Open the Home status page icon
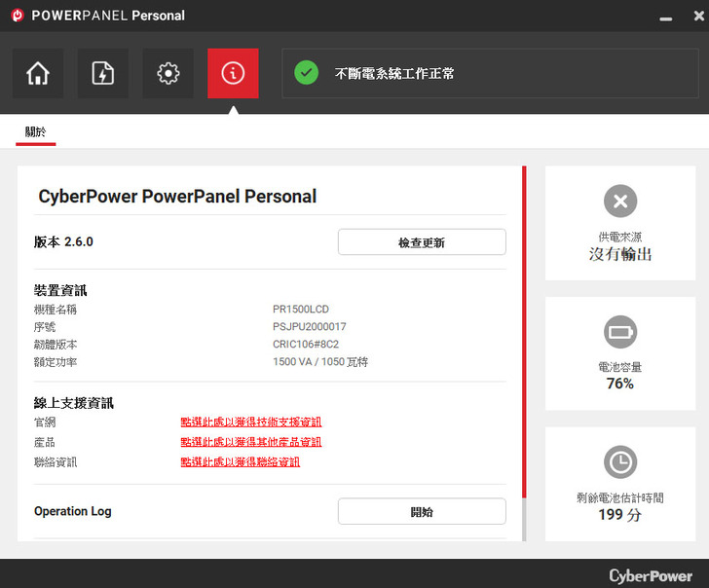709x588 pixels. [38, 74]
